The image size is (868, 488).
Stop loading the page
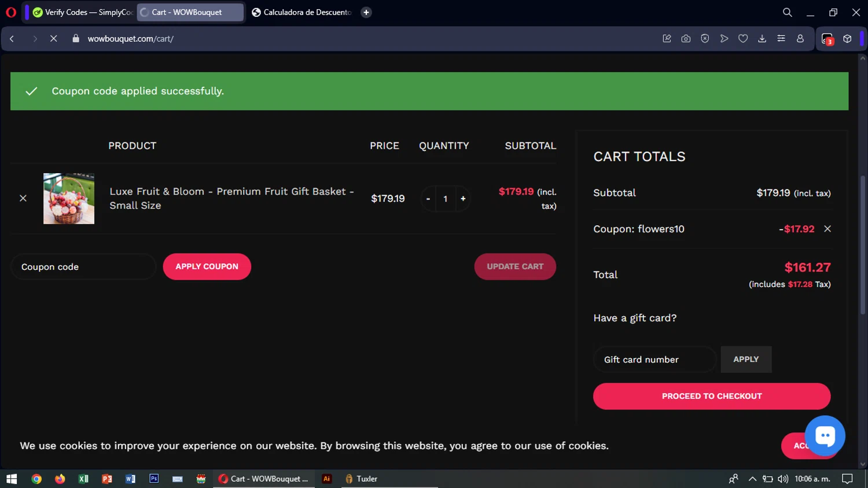click(x=53, y=39)
